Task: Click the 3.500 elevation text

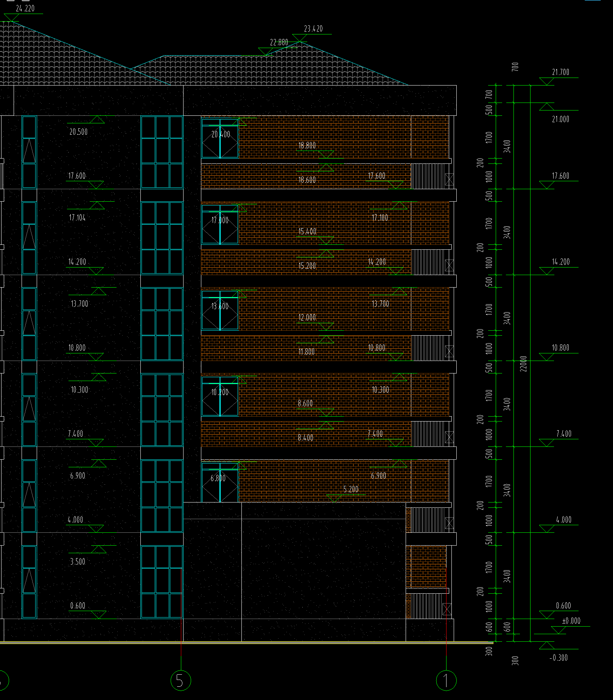Action: 78,562
